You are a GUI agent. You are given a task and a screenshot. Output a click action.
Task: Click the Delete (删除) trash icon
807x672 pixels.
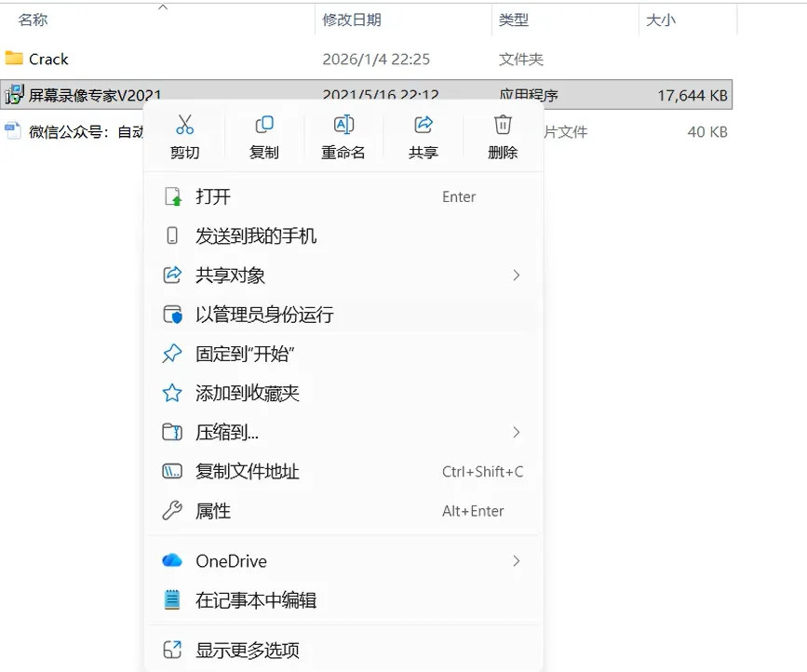click(503, 125)
